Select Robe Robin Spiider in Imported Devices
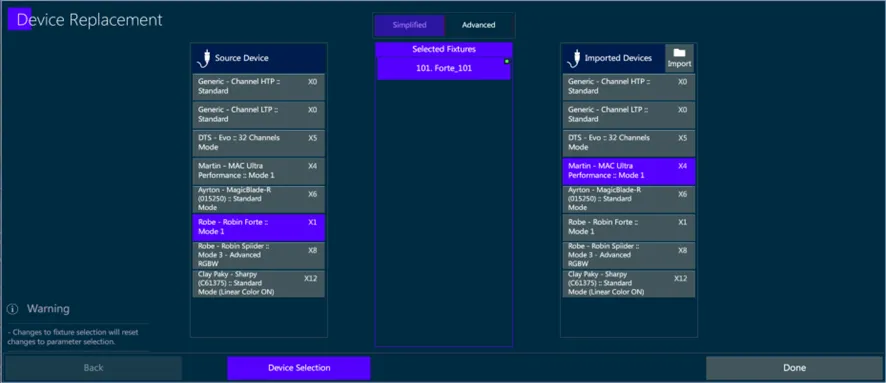Screen dimensions: 886x383 [x=629, y=255]
